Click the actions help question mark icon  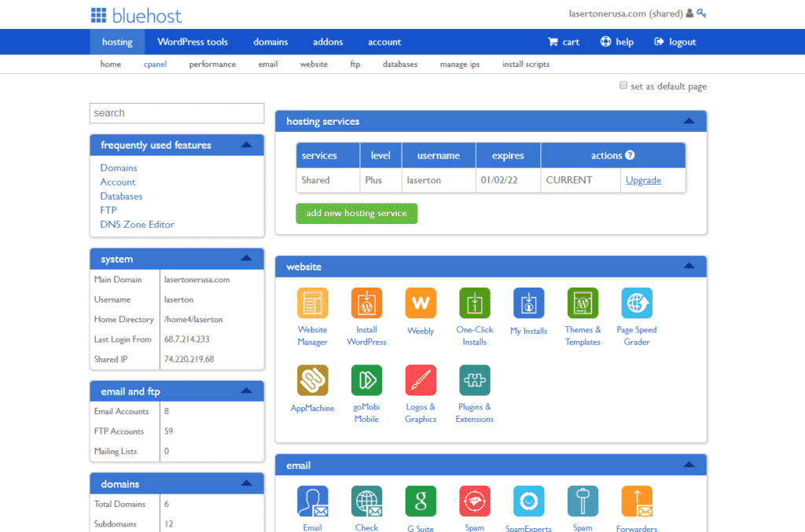coord(630,155)
